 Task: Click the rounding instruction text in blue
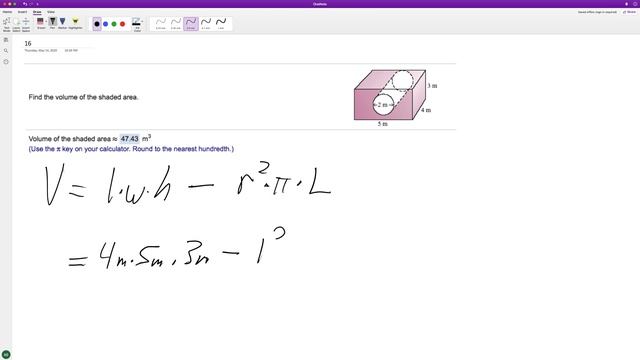click(131, 149)
